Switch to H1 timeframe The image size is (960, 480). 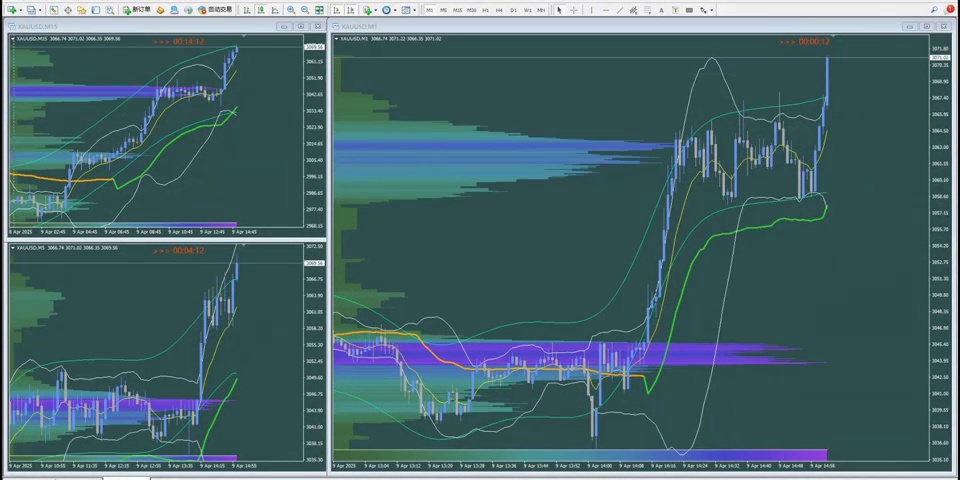tap(486, 10)
